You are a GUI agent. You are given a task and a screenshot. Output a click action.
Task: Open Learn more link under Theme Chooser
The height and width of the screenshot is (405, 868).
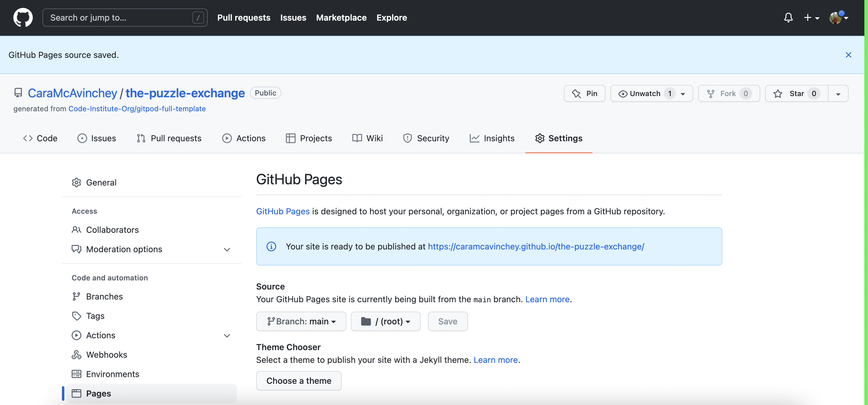coord(495,360)
